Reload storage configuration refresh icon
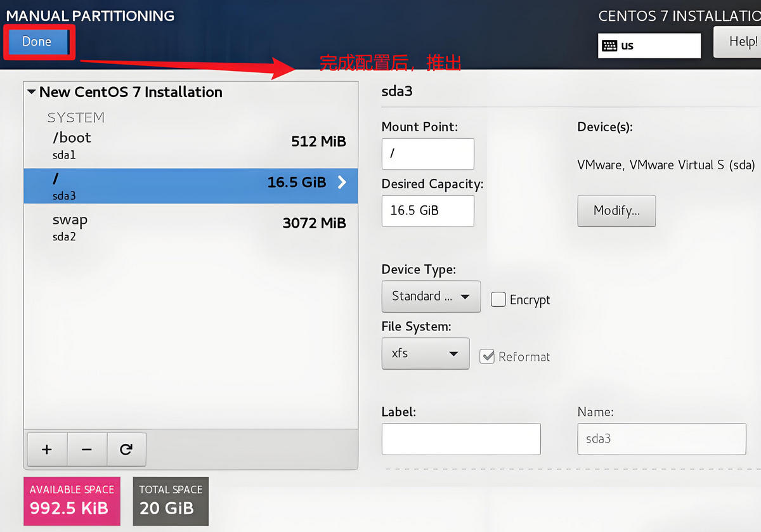 (x=126, y=450)
